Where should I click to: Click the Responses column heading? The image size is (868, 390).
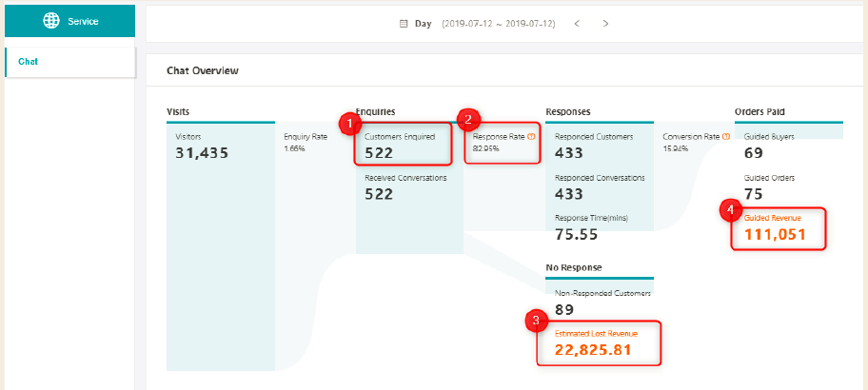pyautogui.click(x=568, y=111)
